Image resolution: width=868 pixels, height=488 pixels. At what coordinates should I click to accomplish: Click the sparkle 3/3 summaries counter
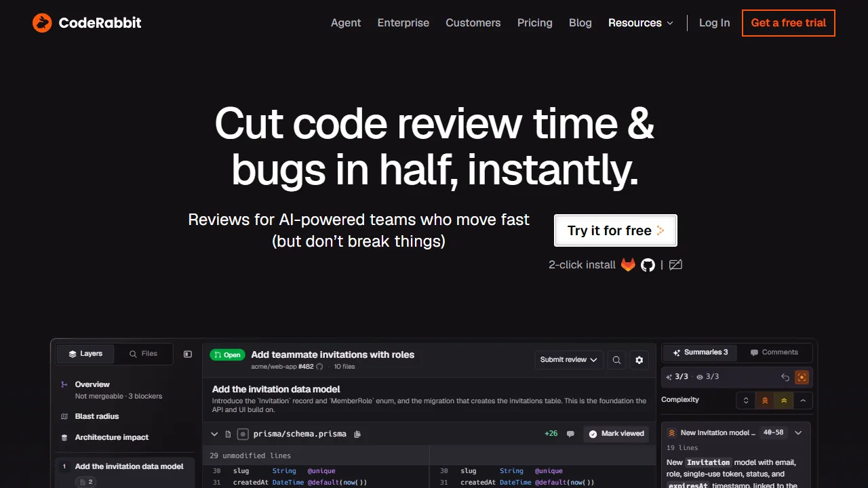coord(677,377)
